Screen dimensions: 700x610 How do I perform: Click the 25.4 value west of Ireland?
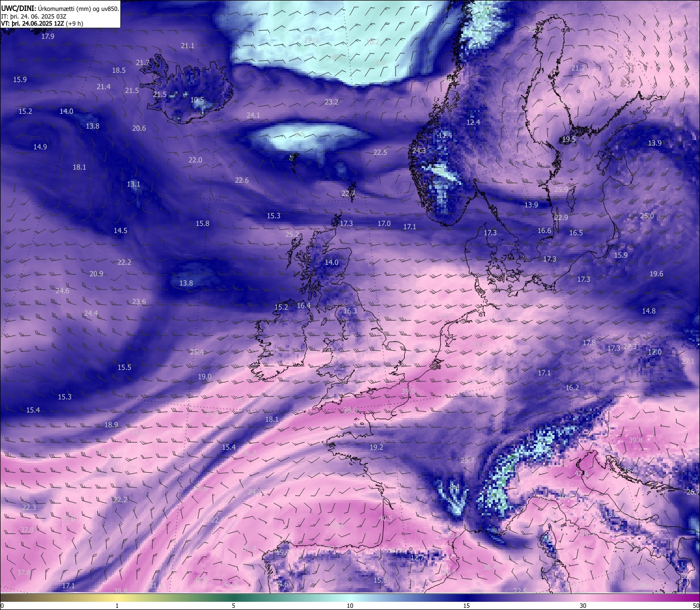click(197, 352)
